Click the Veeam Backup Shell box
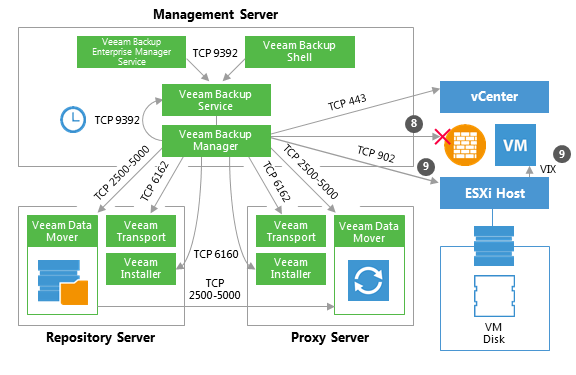This screenshot has width=576, height=375. tap(300, 52)
